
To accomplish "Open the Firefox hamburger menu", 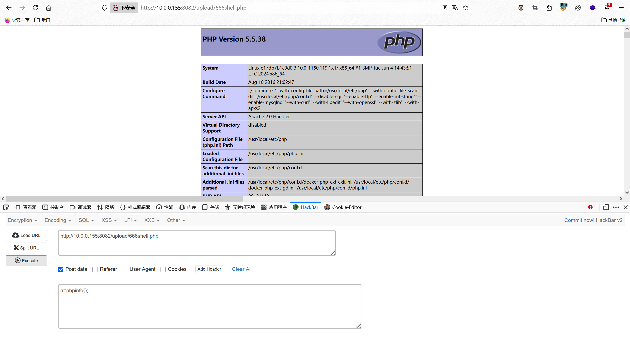I will (621, 8).
